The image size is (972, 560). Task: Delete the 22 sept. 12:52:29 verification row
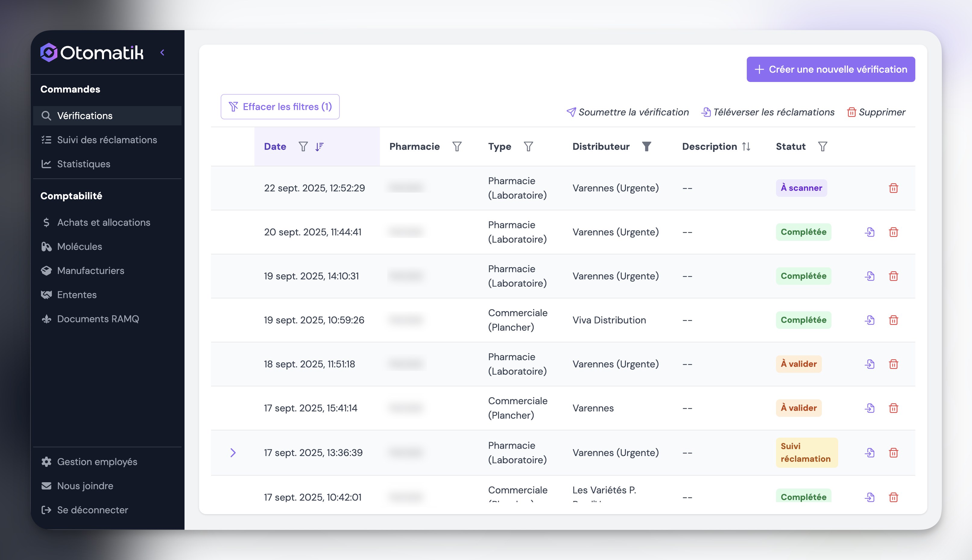893,188
